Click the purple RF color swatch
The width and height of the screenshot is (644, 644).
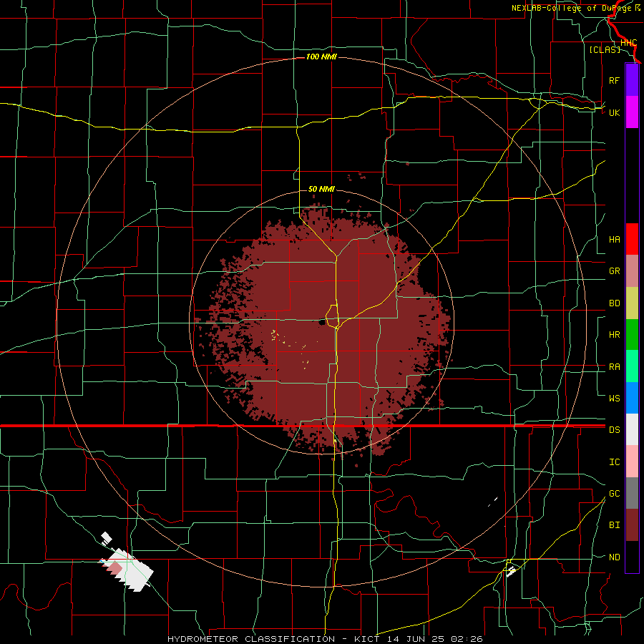click(x=632, y=80)
